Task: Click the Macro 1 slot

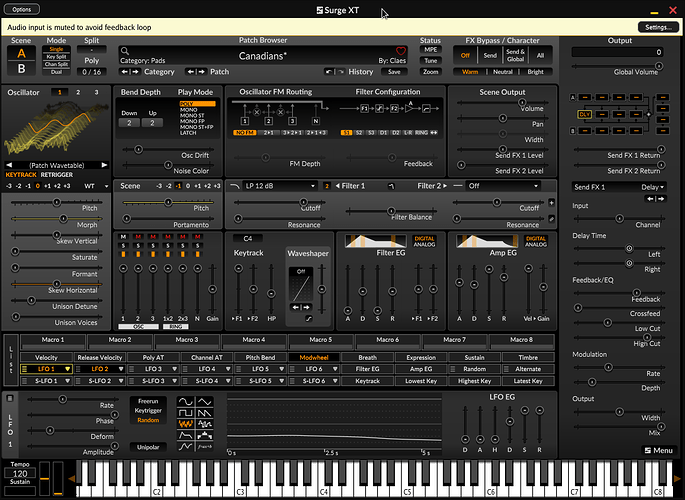Action: (x=53, y=340)
